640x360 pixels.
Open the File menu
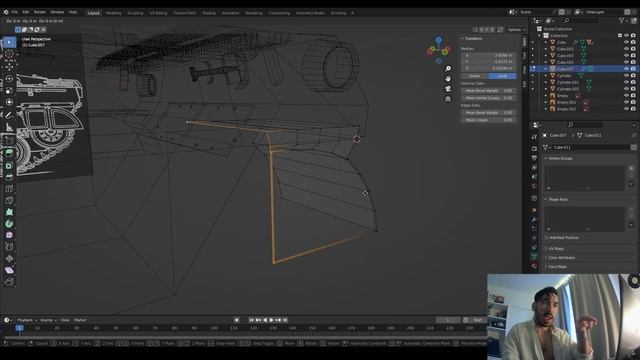pyautogui.click(x=15, y=12)
